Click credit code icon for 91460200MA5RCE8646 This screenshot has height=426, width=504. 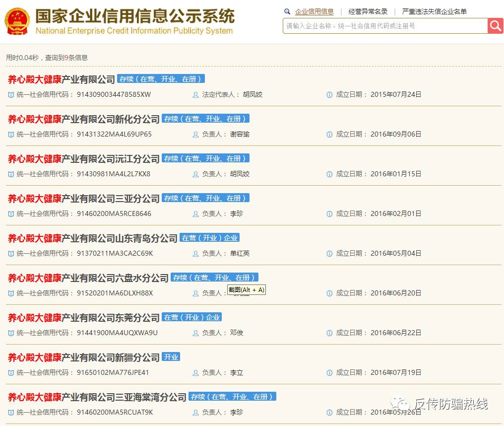11,214
